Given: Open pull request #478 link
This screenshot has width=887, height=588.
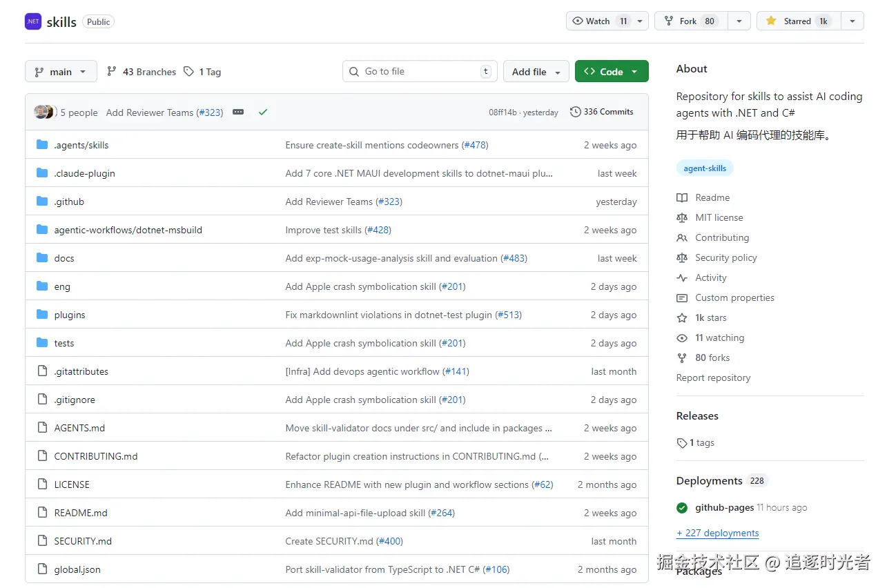Looking at the screenshot, I should click(x=475, y=145).
